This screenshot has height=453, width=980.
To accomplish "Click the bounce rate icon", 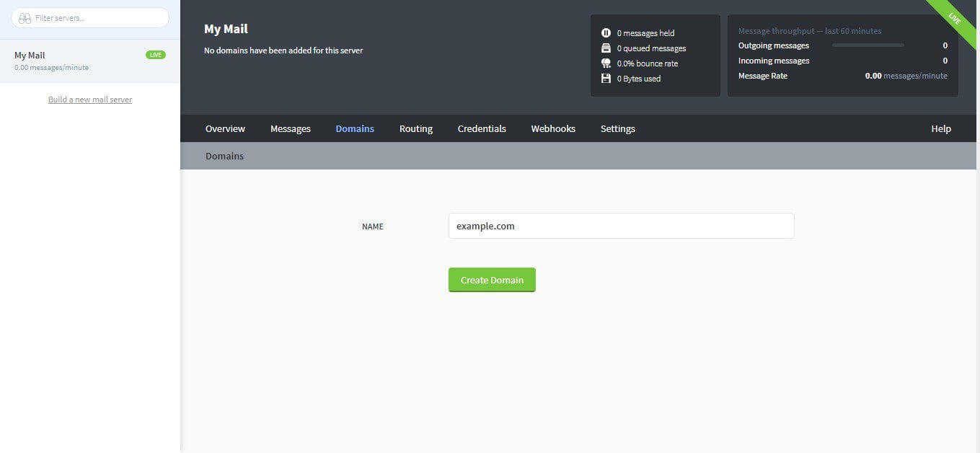I will click(606, 63).
